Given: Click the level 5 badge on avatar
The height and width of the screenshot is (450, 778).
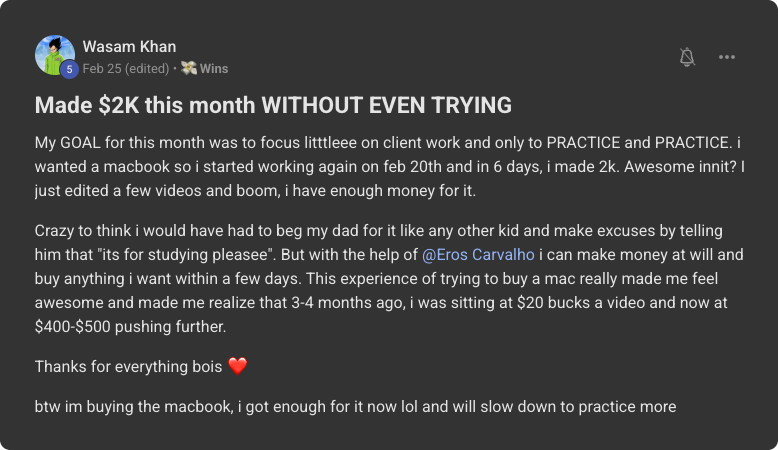Looking at the screenshot, I should pos(69,69).
